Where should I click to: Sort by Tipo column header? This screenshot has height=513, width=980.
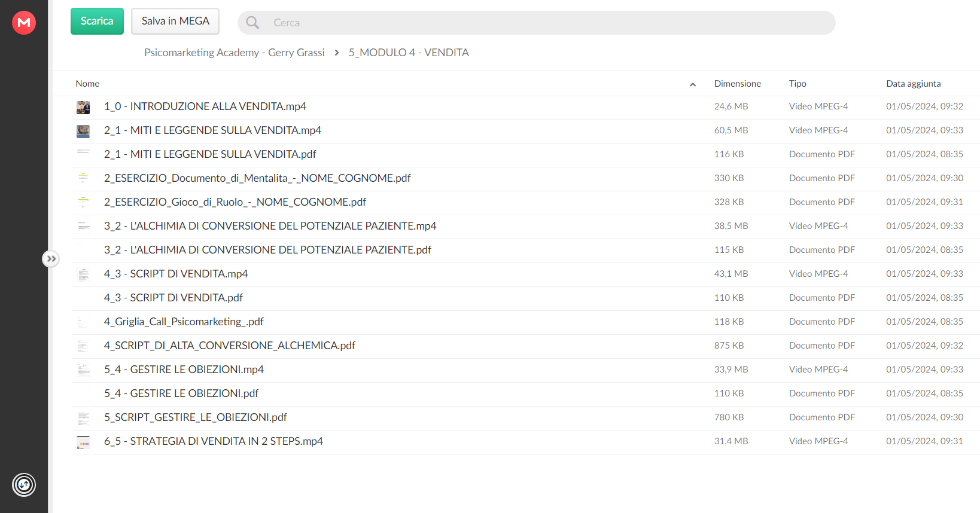pos(798,84)
